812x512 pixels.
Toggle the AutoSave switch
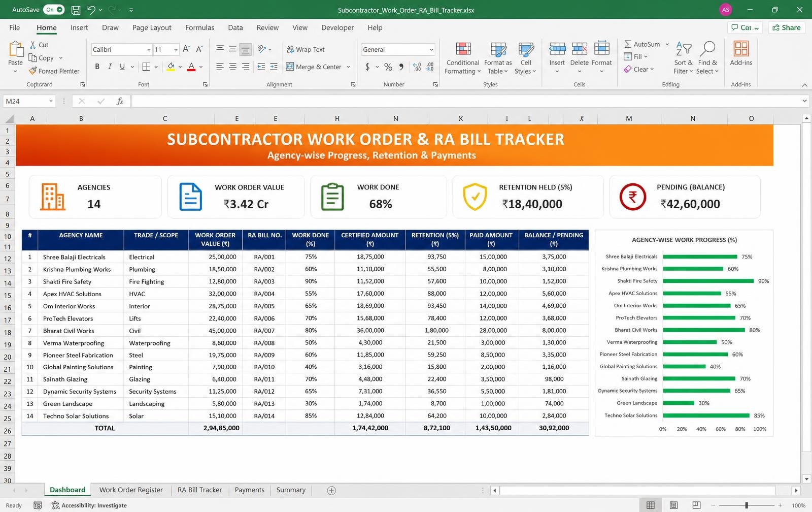click(54, 10)
